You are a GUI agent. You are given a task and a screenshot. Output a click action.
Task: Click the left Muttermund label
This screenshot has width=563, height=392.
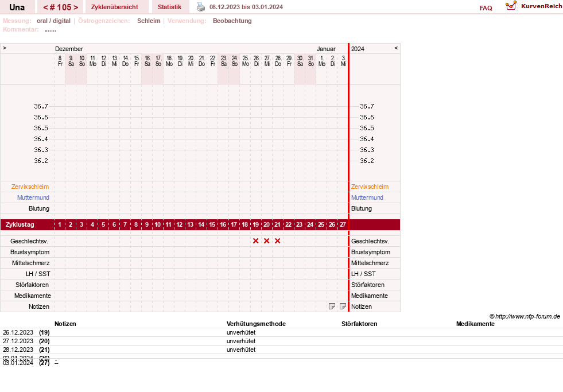click(33, 197)
